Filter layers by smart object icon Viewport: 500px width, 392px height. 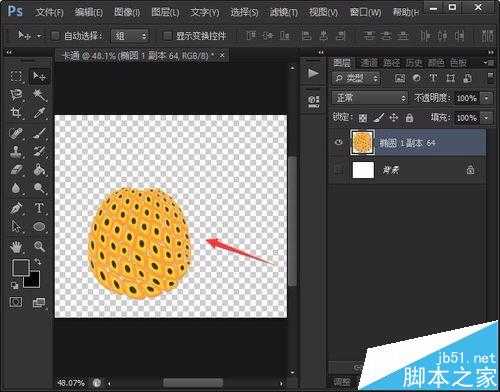(x=467, y=78)
